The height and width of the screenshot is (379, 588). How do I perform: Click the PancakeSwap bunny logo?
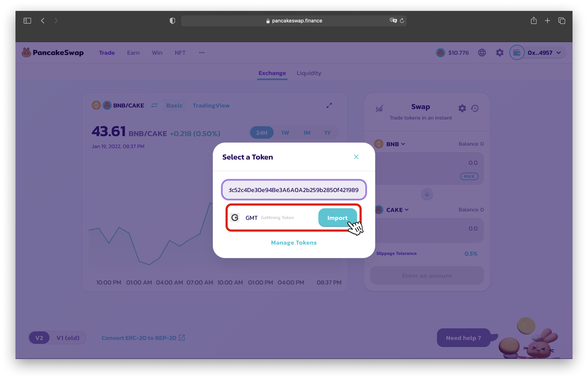coord(26,52)
